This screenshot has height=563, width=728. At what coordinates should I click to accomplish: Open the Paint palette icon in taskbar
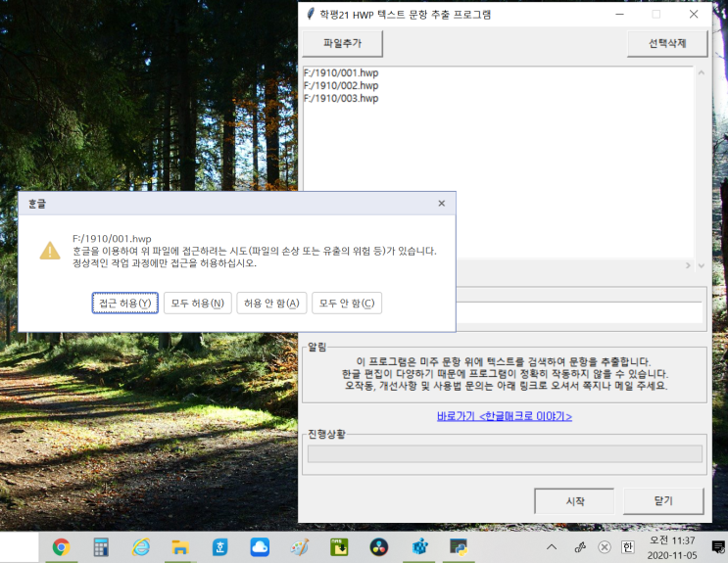[x=300, y=547]
